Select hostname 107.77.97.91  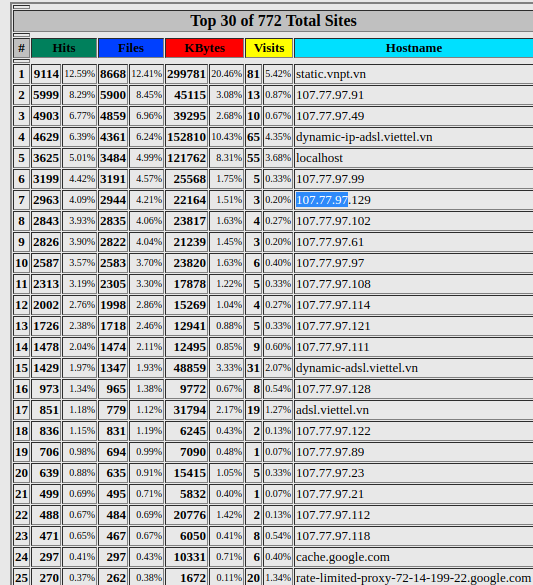point(330,95)
